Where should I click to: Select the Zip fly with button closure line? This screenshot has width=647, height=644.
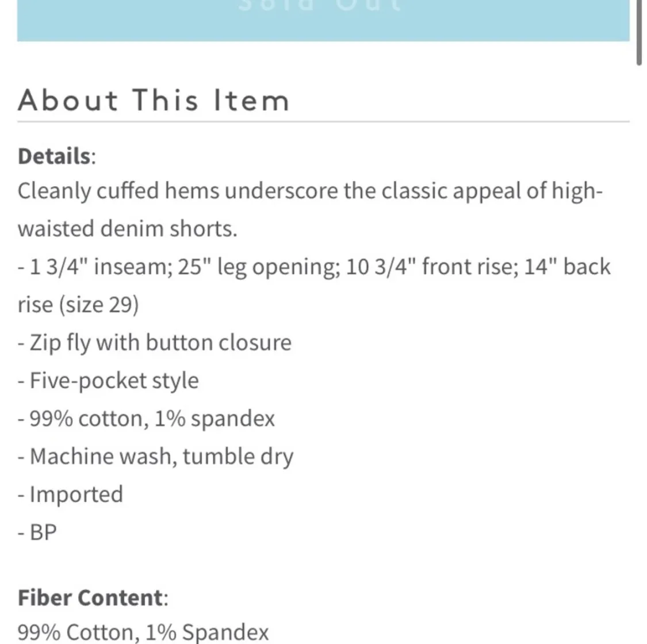point(155,342)
